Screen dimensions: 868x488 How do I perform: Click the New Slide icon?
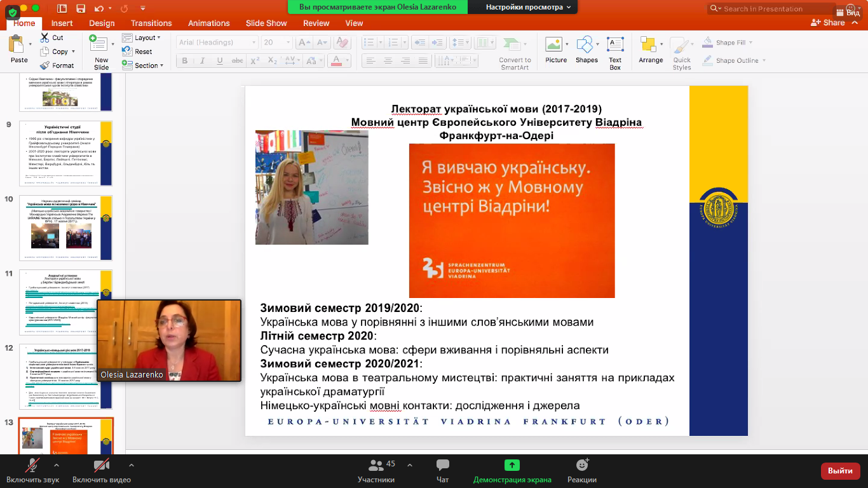click(98, 44)
